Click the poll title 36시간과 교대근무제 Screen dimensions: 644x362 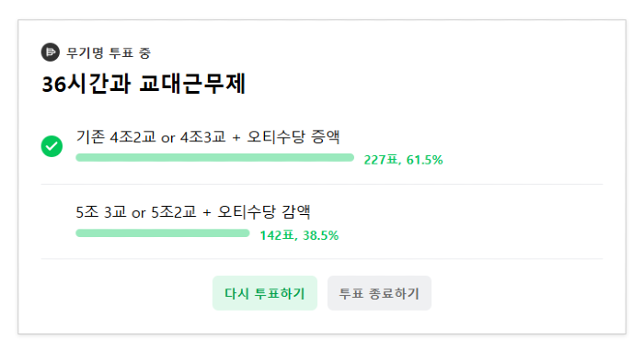(x=144, y=84)
